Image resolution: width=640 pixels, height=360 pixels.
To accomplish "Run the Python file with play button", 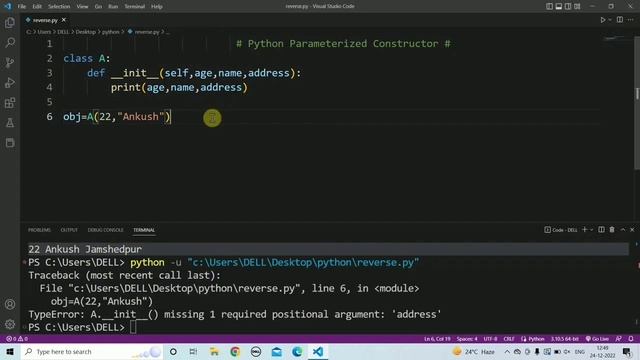I will pos(602,20).
